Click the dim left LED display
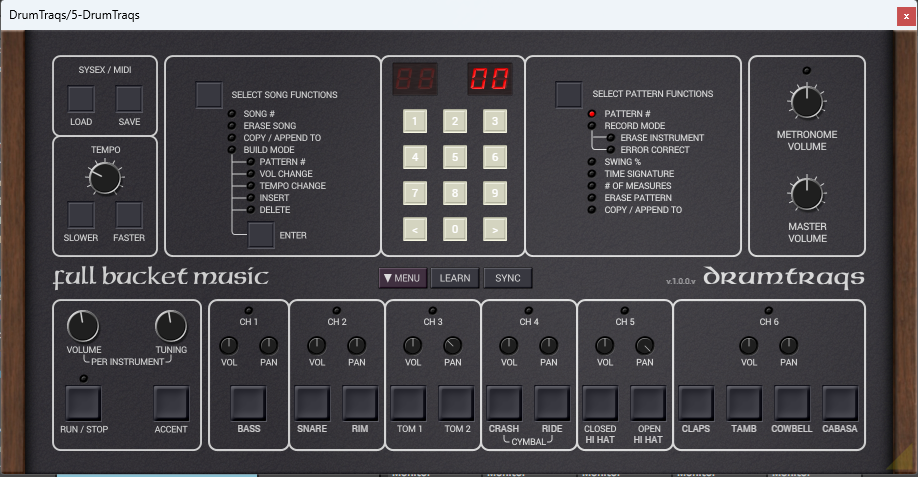918x477 pixels. 415,79
